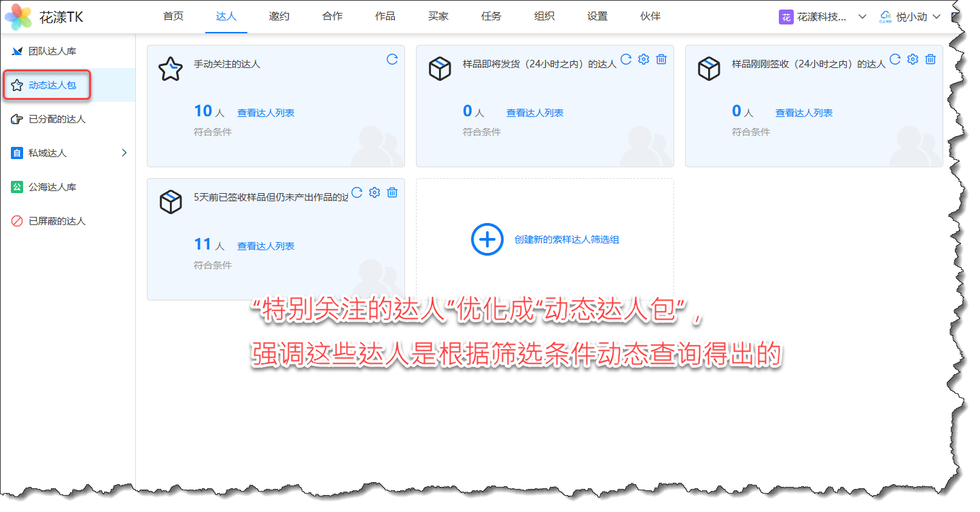Image resolution: width=980 pixels, height=512 pixels.
Task: Switch to the 邀约 tab
Action: [x=279, y=16]
